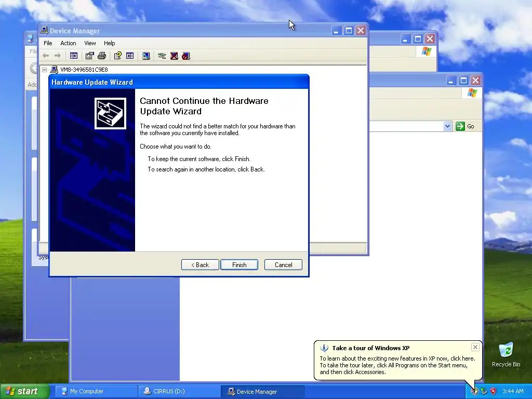Minimize the Explorer window with Go button
The width and height of the screenshot is (532, 399).
pos(451,81)
